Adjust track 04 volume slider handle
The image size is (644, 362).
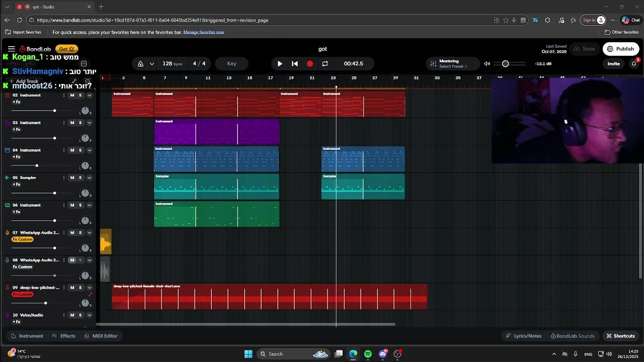click(37, 165)
